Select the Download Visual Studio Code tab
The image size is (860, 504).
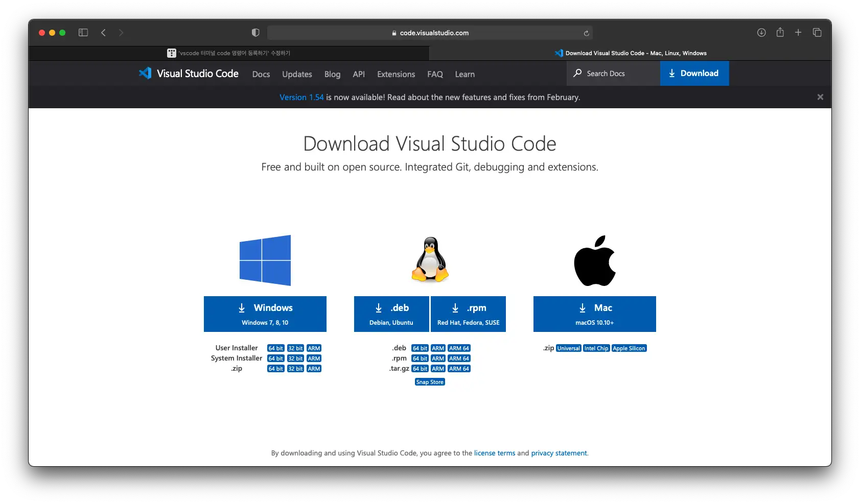631,53
